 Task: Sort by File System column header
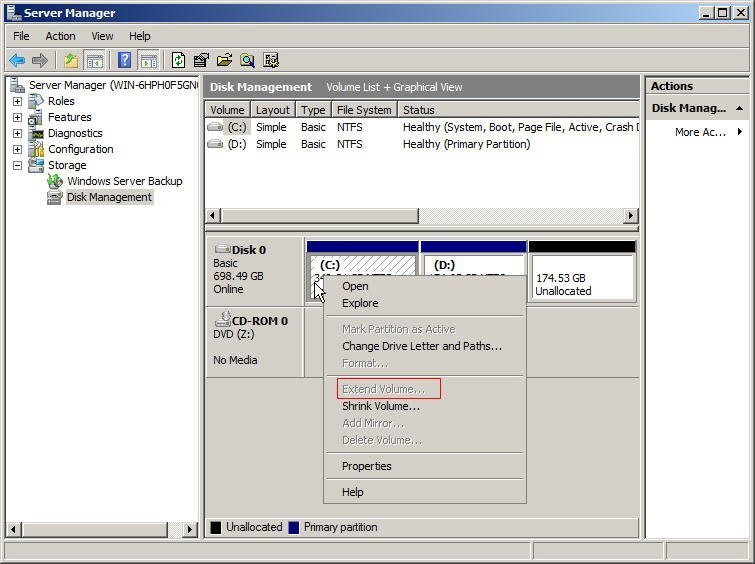coord(364,110)
